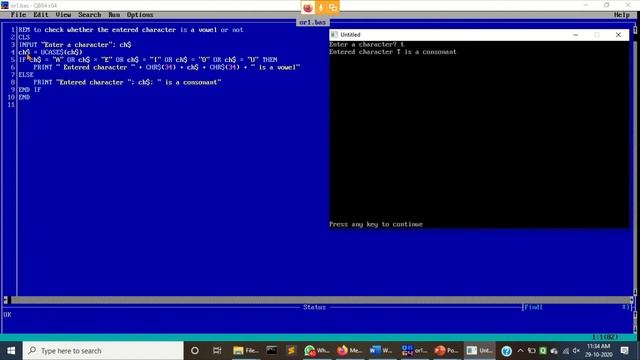The image size is (640, 360).
Task: Open PowerPoint from the taskbar
Action: (x=447, y=351)
